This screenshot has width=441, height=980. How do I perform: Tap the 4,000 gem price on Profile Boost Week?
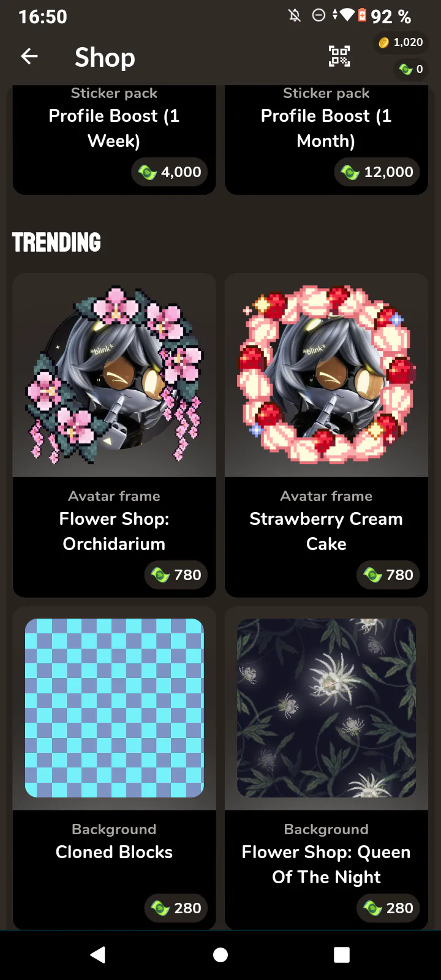pos(170,172)
